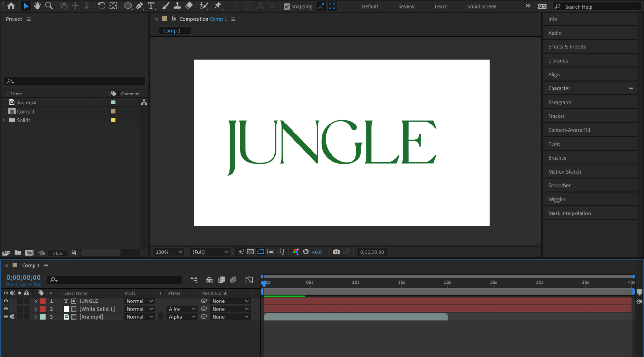Click red label swatch of JUNGLE layer
This screenshot has height=357, width=644.
43,301
